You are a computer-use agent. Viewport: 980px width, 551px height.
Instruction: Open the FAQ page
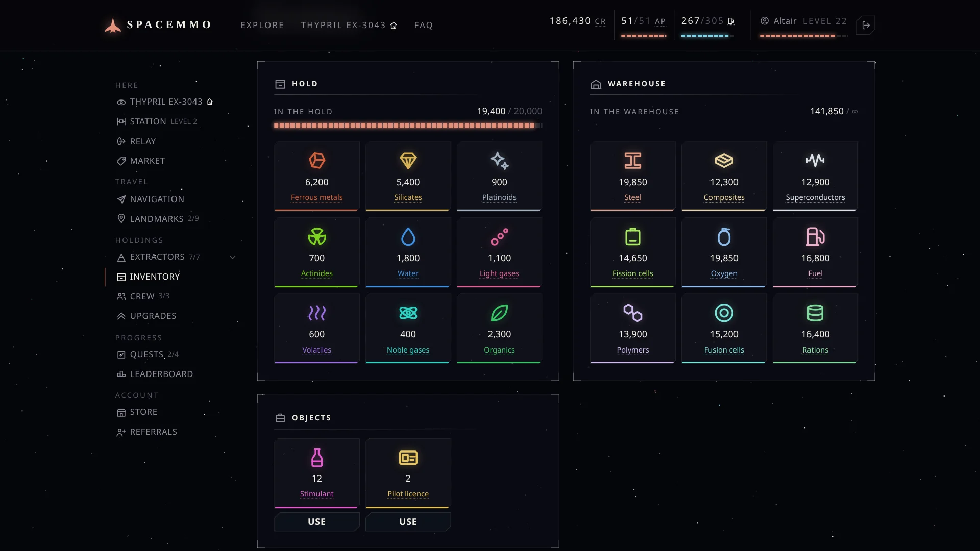pyautogui.click(x=424, y=25)
